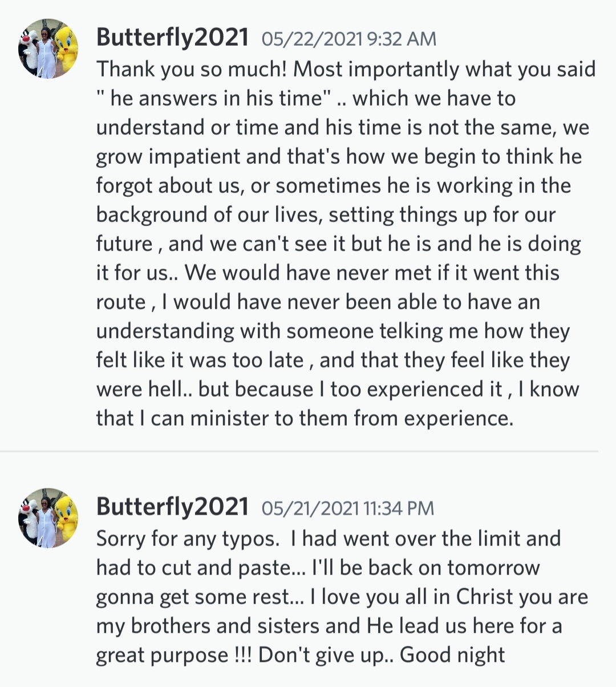Click the line starting "had to cut and paste"

(x=317, y=567)
